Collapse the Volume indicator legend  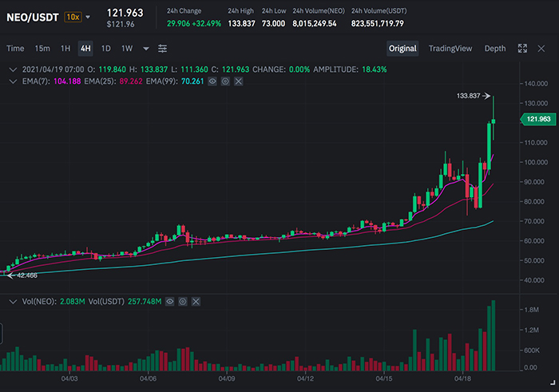pyautogui.click(x=10, y=301)
